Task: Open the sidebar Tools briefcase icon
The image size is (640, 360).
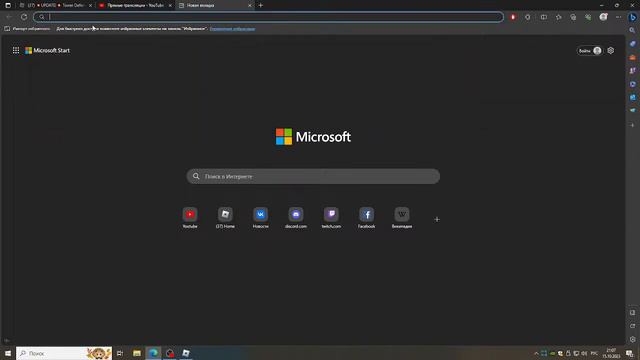Action: tap(633, 57)
